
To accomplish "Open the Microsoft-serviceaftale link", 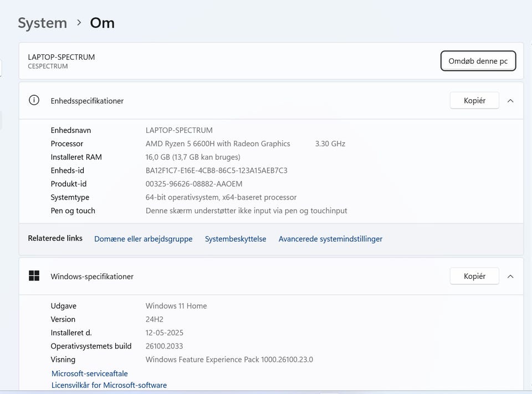I will pyautogui.click(x=90, y=373).
